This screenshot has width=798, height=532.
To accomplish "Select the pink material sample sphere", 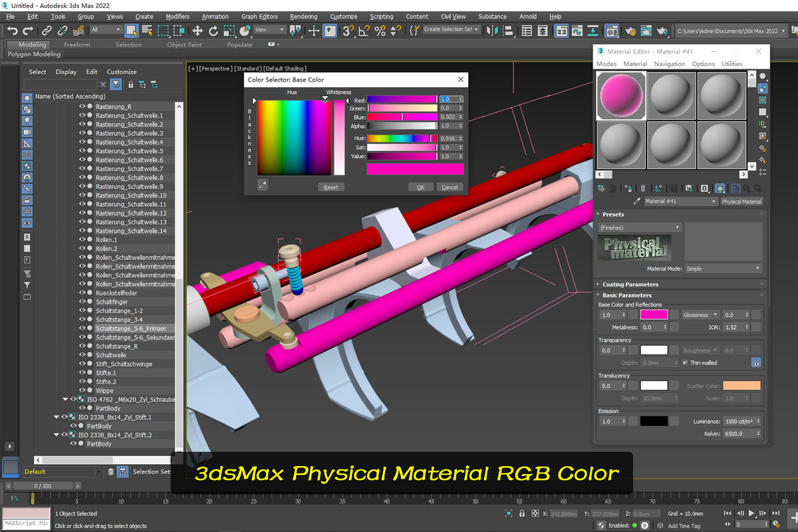I will (x=620, y=95).
